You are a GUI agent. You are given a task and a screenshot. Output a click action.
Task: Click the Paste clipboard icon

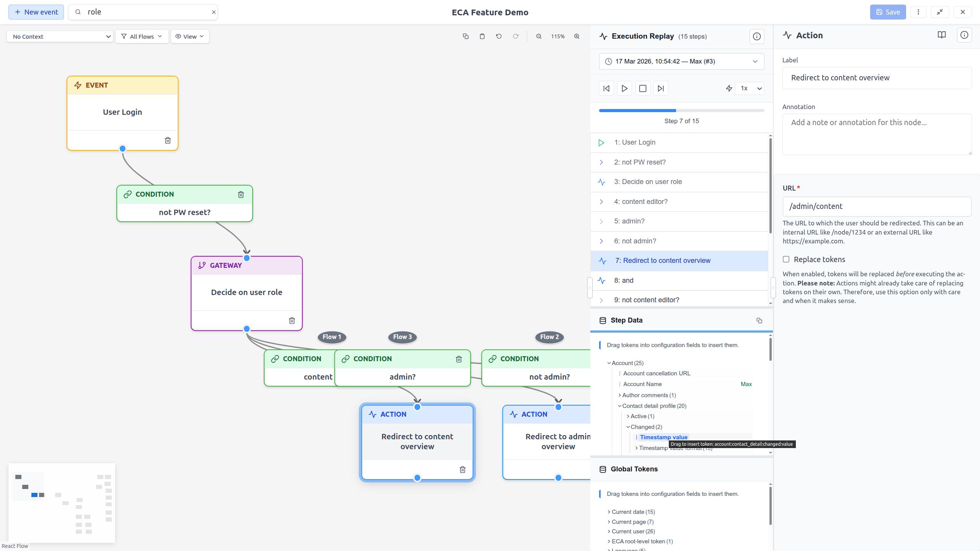(x=482, y=36)
